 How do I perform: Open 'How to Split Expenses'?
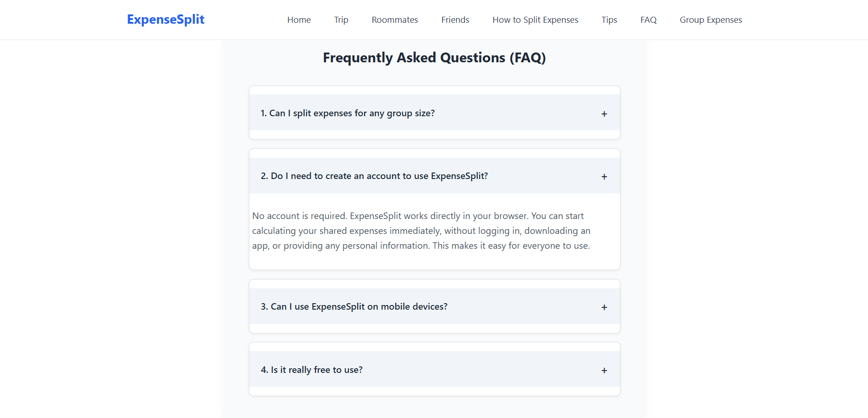tap(535, 20)
